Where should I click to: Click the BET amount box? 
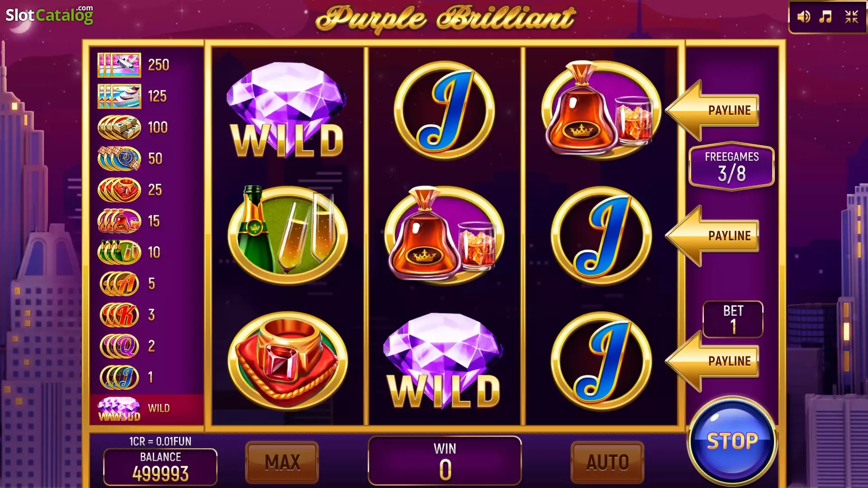[x=733, y=319]
